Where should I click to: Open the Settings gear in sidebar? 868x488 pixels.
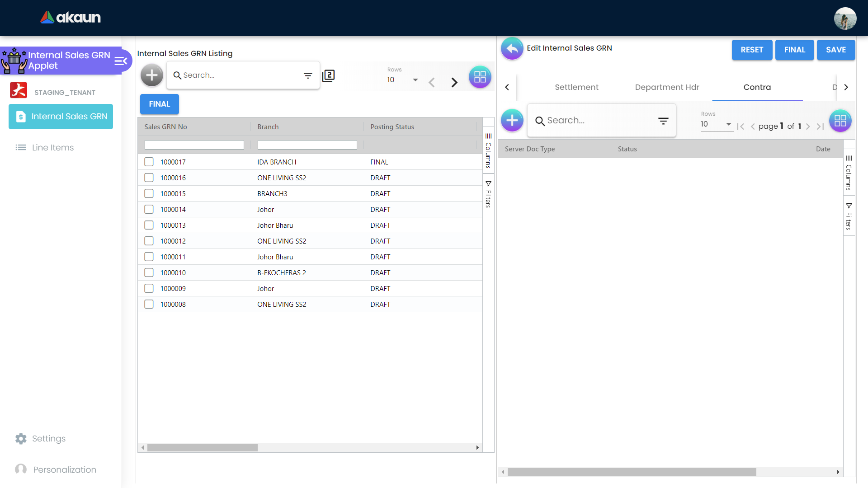(21, 438)
